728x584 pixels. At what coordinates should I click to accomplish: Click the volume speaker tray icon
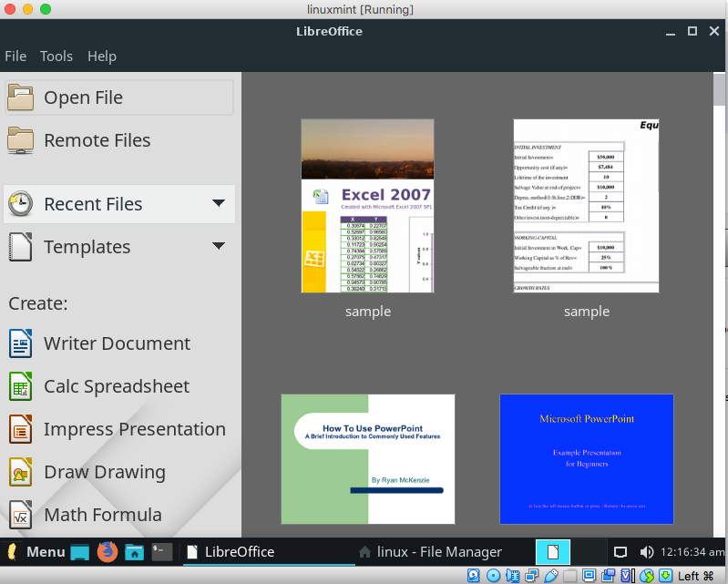(x=646, y=552)
